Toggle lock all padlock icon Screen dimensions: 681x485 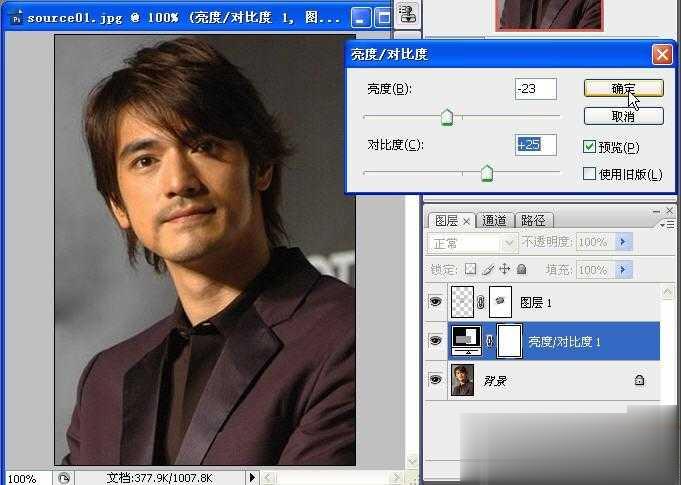pyautogui.click(x=522, y=269)
